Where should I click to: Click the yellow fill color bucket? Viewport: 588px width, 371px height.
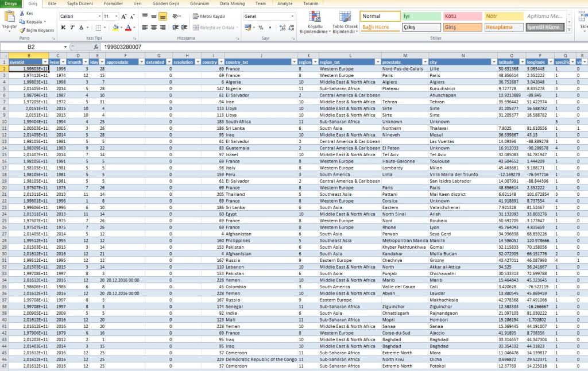115,28
